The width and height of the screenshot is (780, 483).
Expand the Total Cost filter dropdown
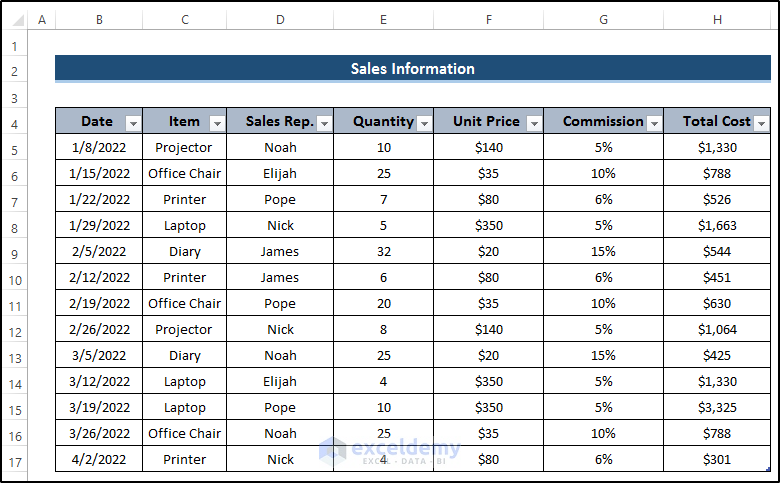click(x=761, y=122)
